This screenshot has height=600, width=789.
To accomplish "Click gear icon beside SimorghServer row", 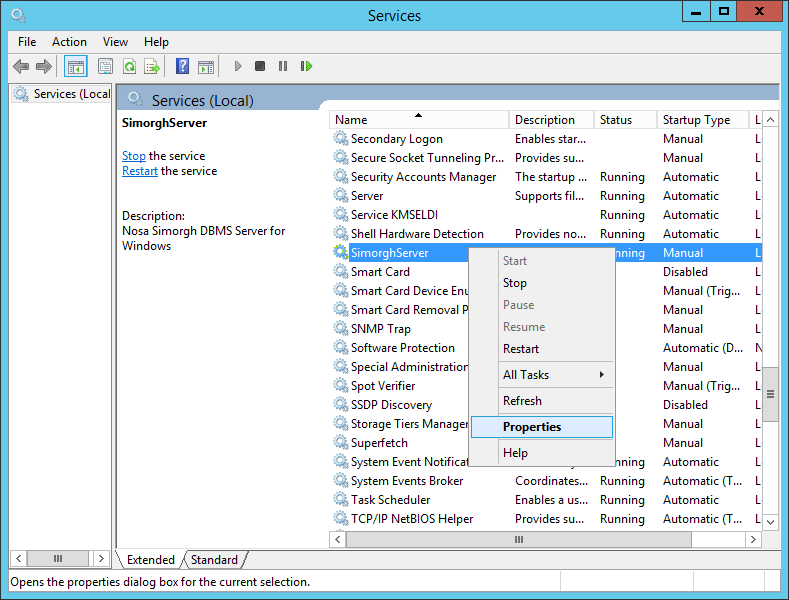I will [x=341, y=252].
